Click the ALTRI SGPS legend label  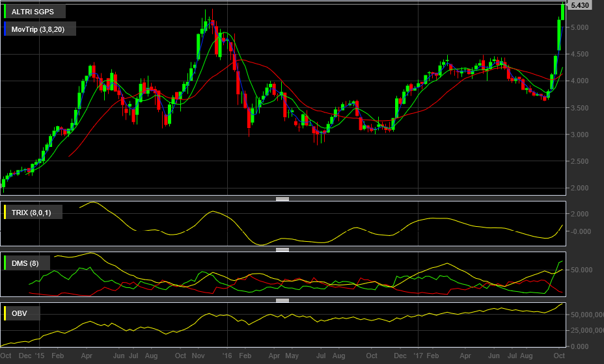(x=33, y=12)
